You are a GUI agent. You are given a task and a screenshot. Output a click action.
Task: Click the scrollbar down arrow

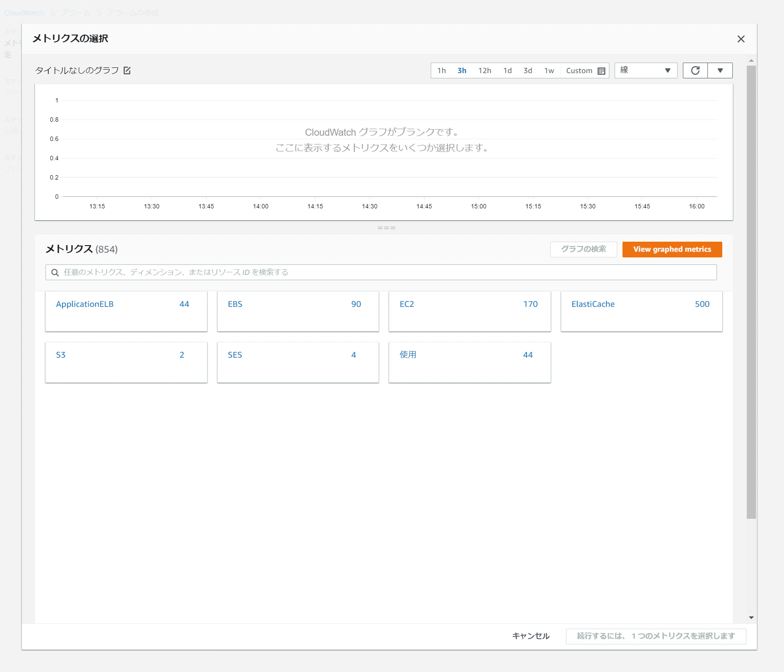(751, 618)
